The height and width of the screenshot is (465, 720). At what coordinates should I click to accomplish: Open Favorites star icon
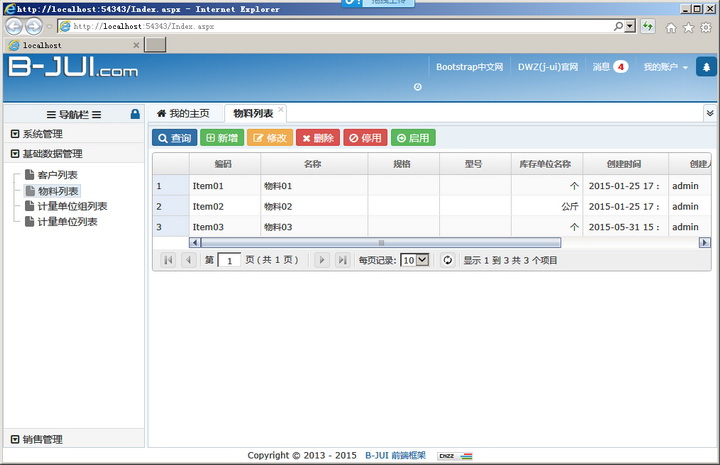click(688, 28)
